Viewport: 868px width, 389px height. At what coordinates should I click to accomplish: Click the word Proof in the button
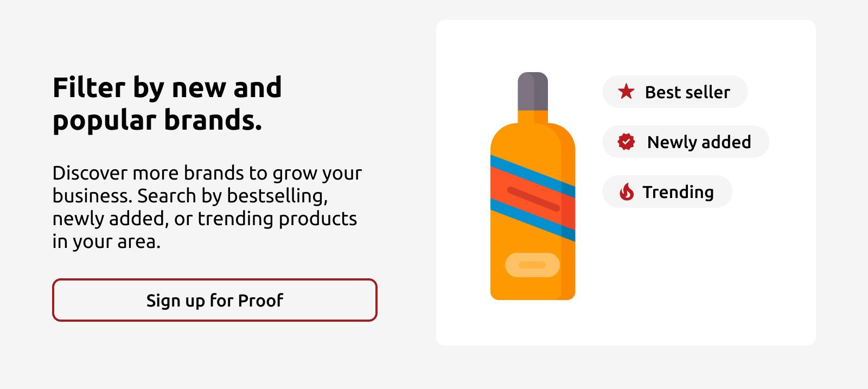coord(260,300)
